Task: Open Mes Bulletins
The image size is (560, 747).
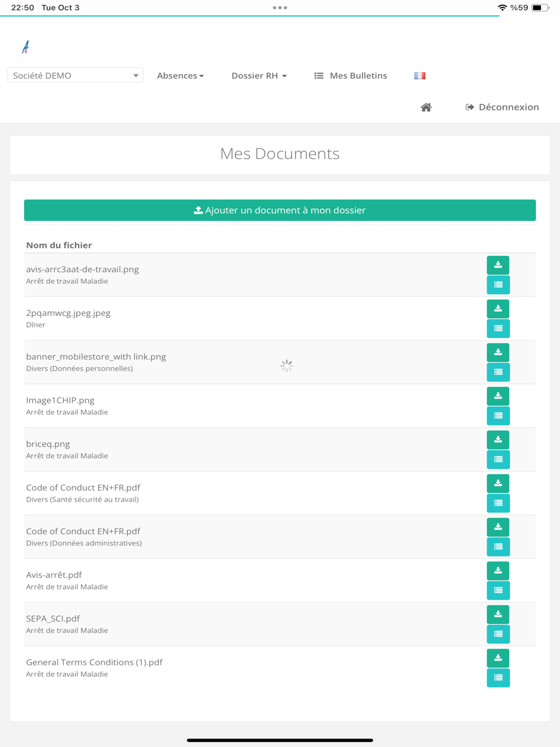Action: click(351, 76)
